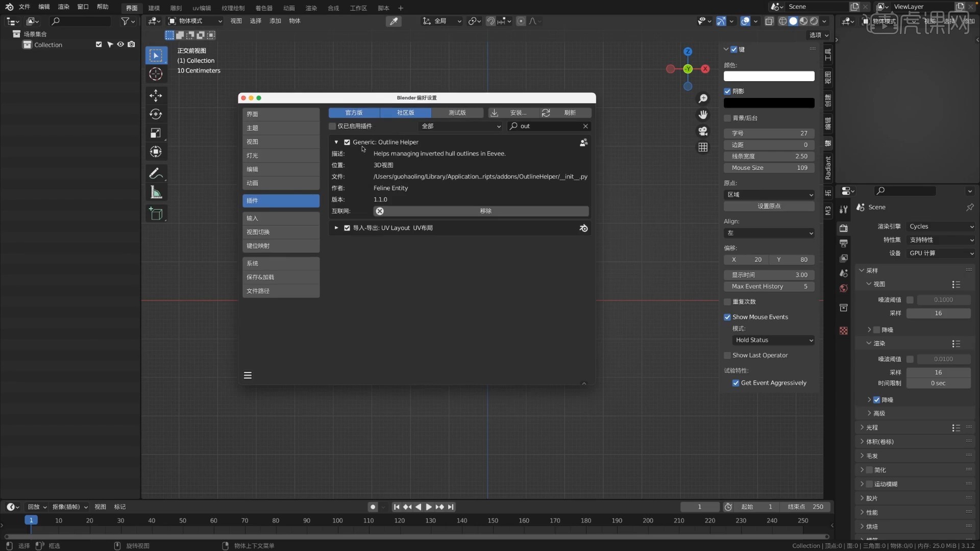
Task: Open the 文件 menu
Action: (x=24, y=7)
